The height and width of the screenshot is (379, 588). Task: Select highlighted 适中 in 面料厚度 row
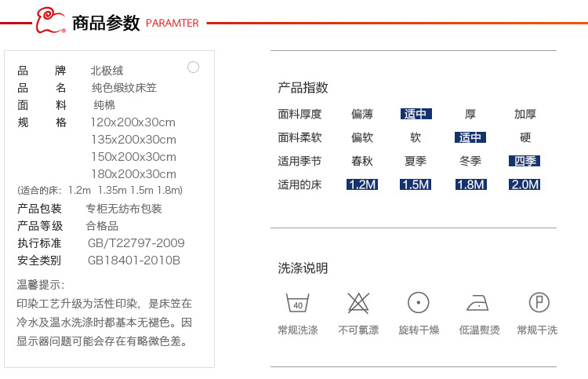[416, 114]
